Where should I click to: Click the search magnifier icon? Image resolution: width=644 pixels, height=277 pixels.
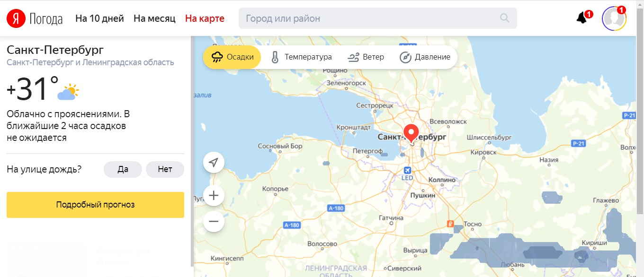click(505, 18)
